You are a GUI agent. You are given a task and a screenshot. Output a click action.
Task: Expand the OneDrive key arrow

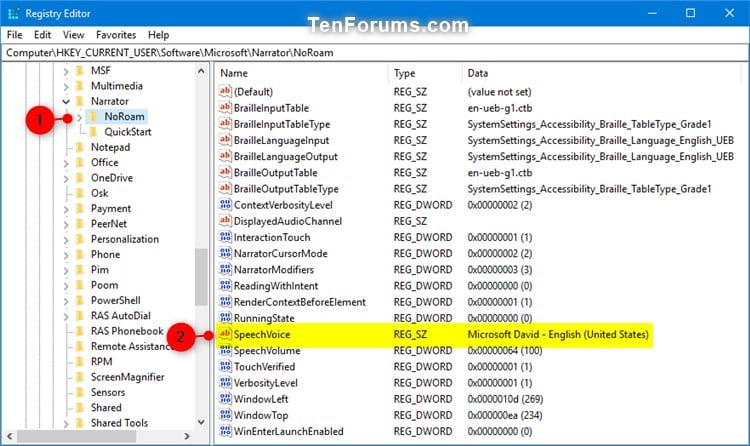[66, 178]
